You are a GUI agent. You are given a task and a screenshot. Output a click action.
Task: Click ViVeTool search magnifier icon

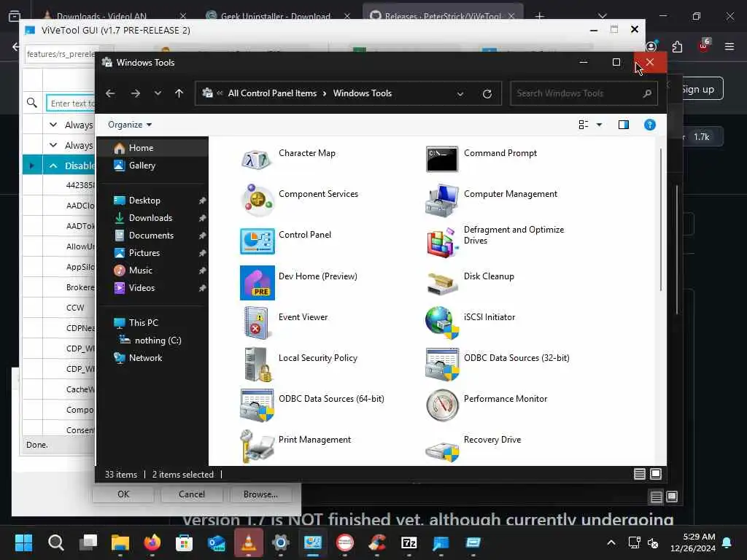(32, 103)
